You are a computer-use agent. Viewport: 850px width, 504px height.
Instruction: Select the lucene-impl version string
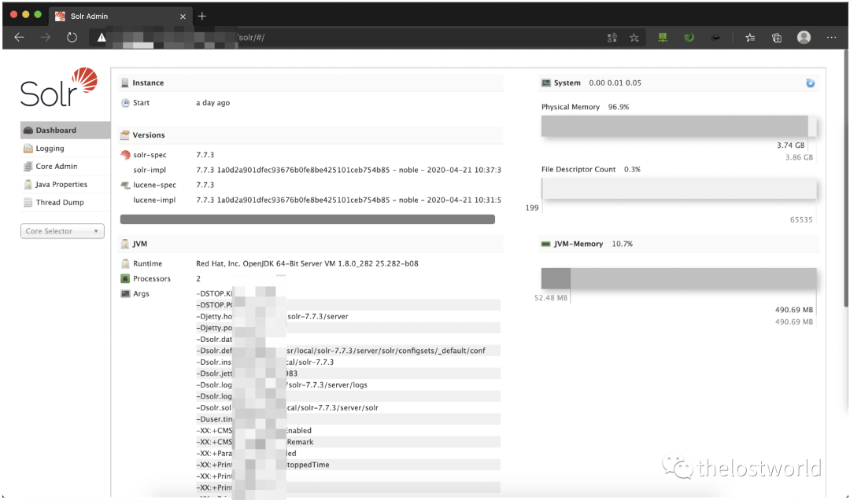[x=349, y=200]
